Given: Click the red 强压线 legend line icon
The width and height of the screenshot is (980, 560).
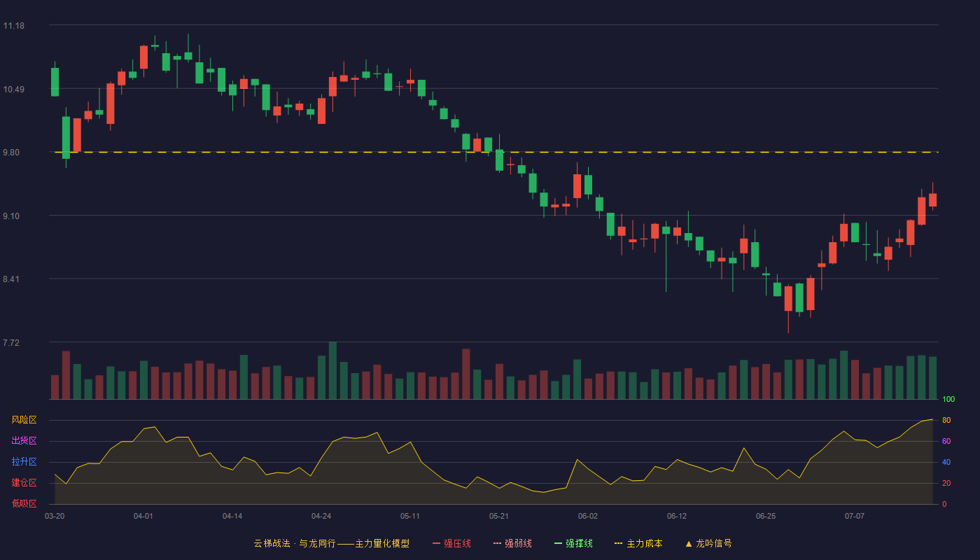Looking at the screenshot, I should (437, 543).
